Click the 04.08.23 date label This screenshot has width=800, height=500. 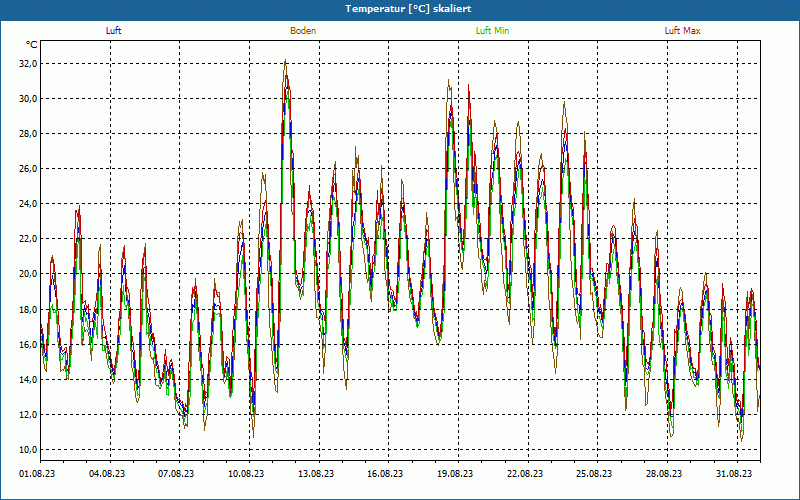click(107, 474)
